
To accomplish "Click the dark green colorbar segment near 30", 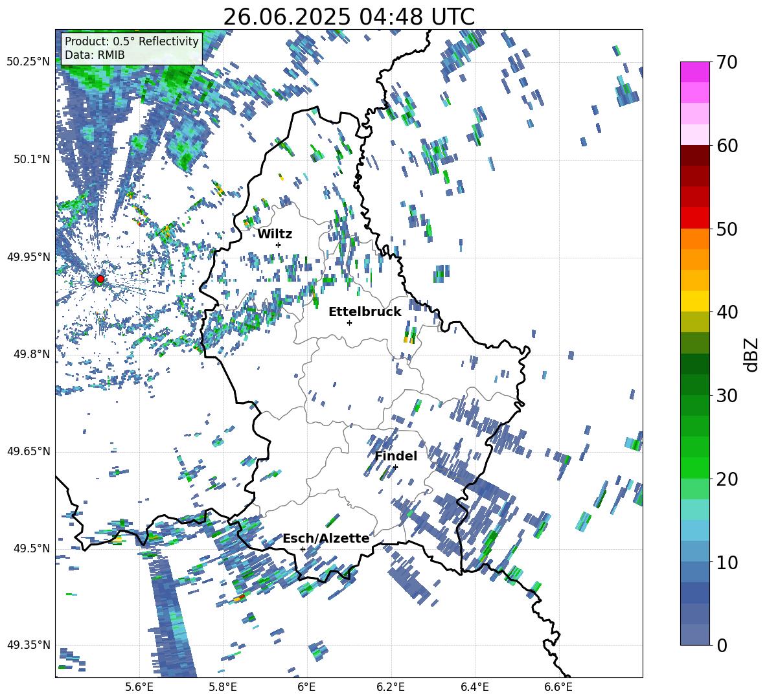I will point(694,385).
